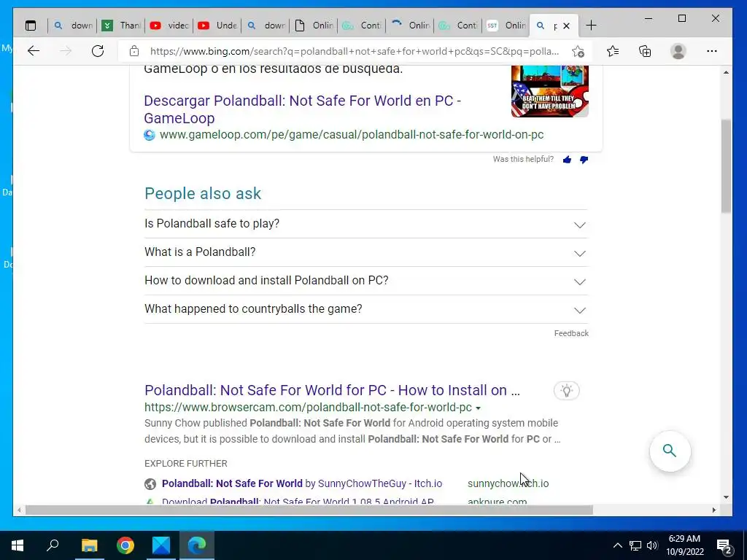Expand 'Is Polandball safe to play?'
Image resolution: width=747 pixels, height=560 pixels.
coord(366,224)
